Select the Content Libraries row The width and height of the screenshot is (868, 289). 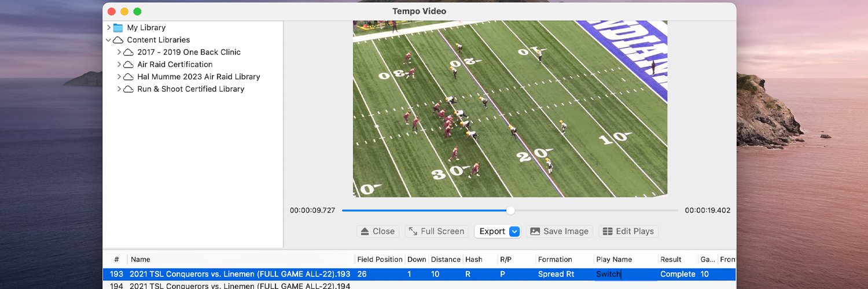click(x=159, y=40)
